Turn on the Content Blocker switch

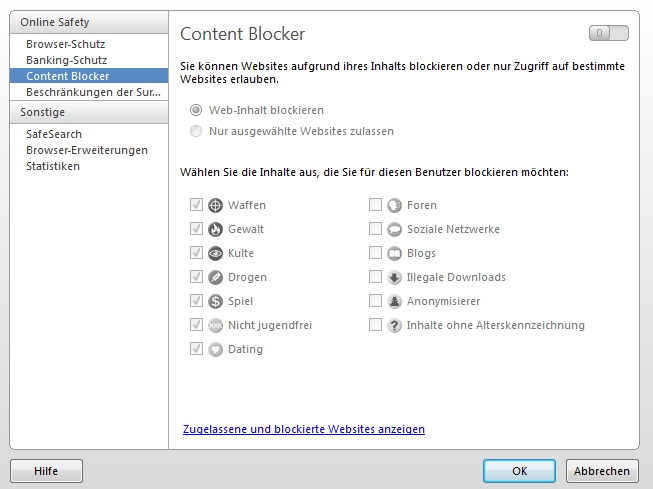click(x=608, y=33)
